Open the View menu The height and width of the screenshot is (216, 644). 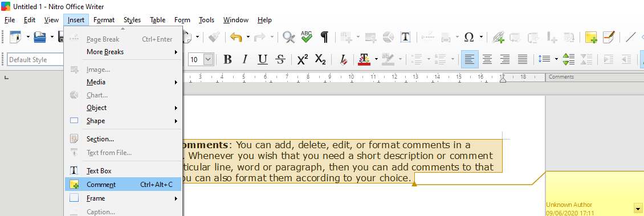coord(51,20)
